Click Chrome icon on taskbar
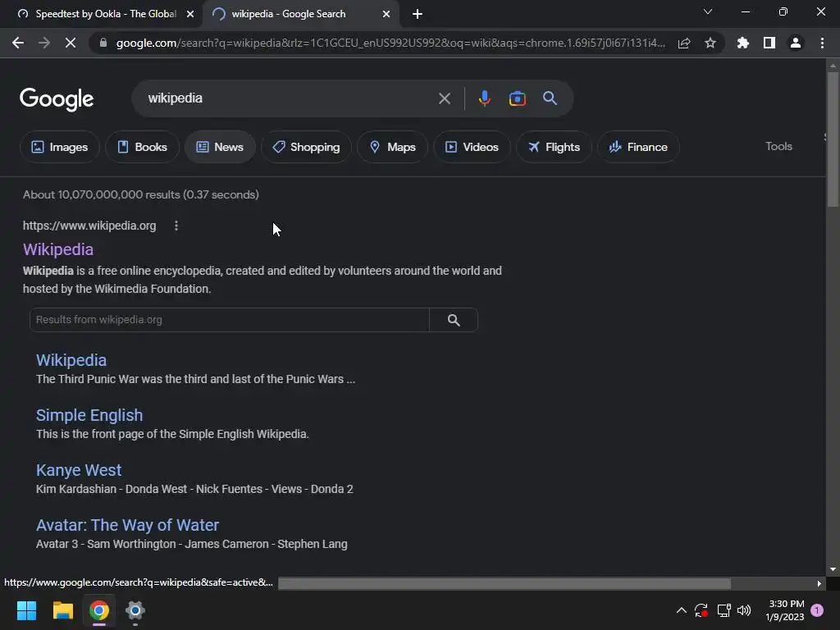 coord(99,610)
